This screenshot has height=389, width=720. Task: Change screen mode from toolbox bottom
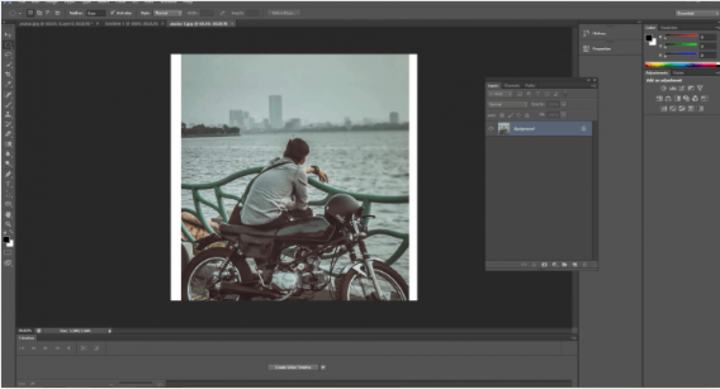coord(8,263)
